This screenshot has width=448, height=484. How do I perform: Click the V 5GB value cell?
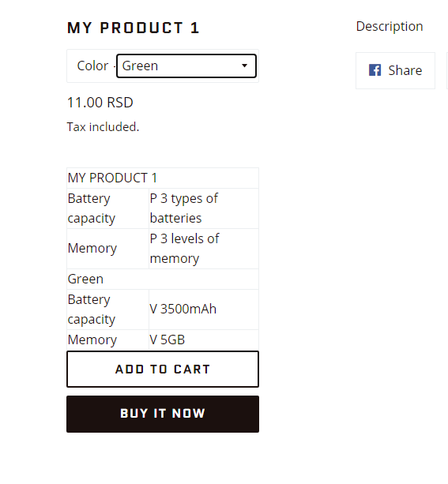[x=204, y=340]
